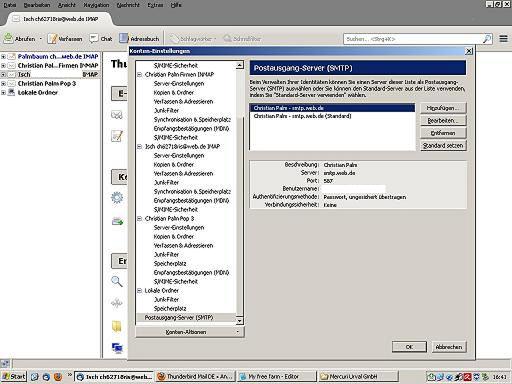
Task: Focus the Suchen search field
Action: click(x=413, y=39)
